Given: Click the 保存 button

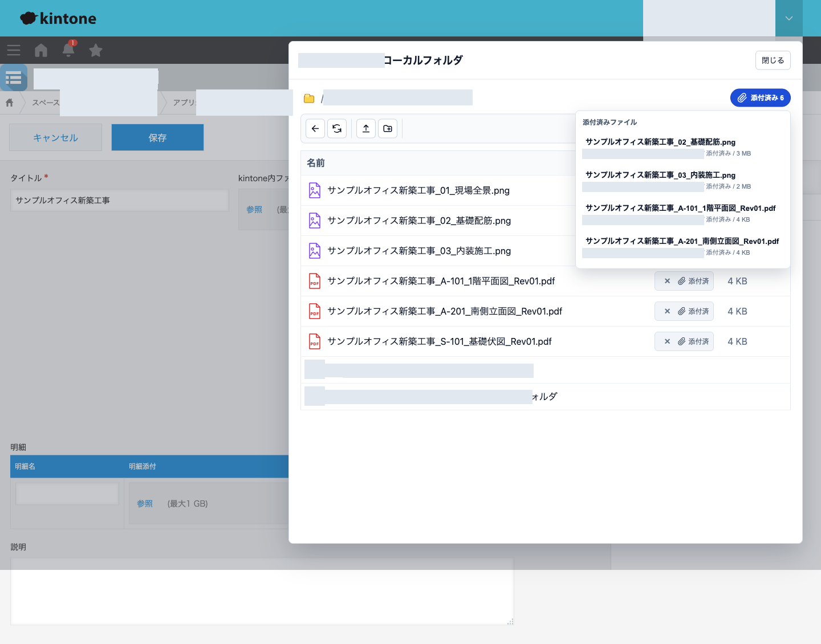Looking at the screenshot, I should pyautogui.click(x=157, y=137).
